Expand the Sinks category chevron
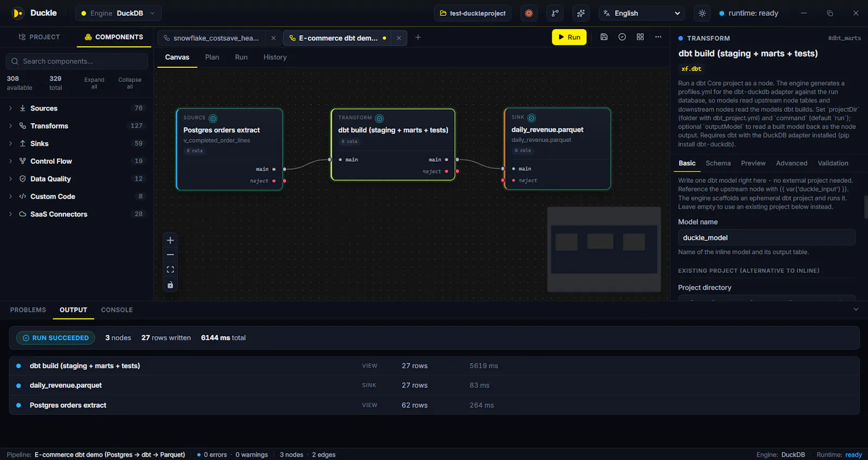868x460 pixels. (x=10, y=144)
